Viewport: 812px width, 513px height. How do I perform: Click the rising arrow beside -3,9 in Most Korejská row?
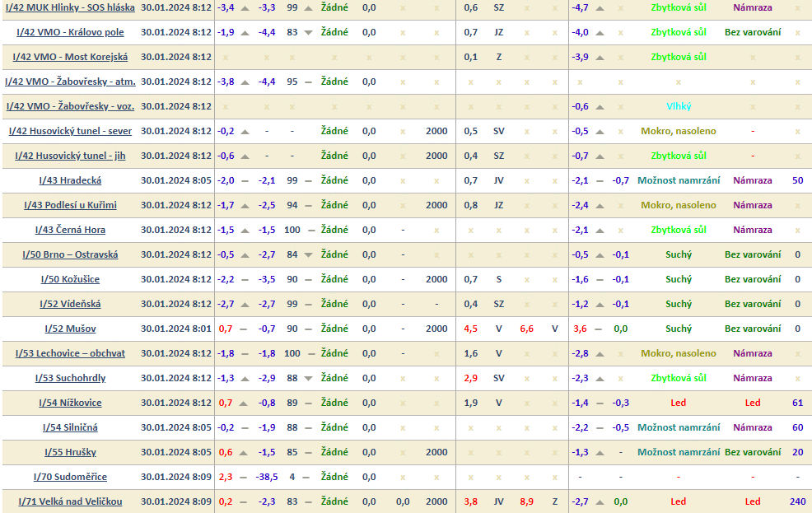(x=600, y=57)
